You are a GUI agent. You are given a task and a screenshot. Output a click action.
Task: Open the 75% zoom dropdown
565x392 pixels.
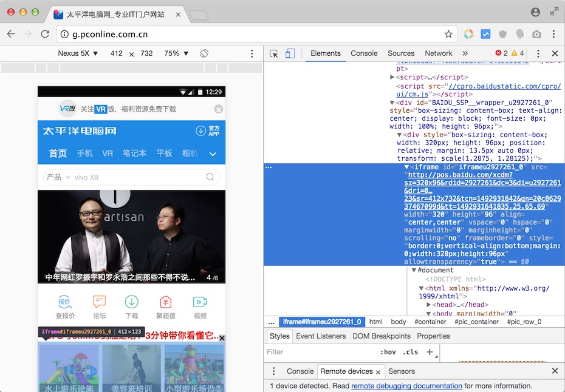click(176, 53)
